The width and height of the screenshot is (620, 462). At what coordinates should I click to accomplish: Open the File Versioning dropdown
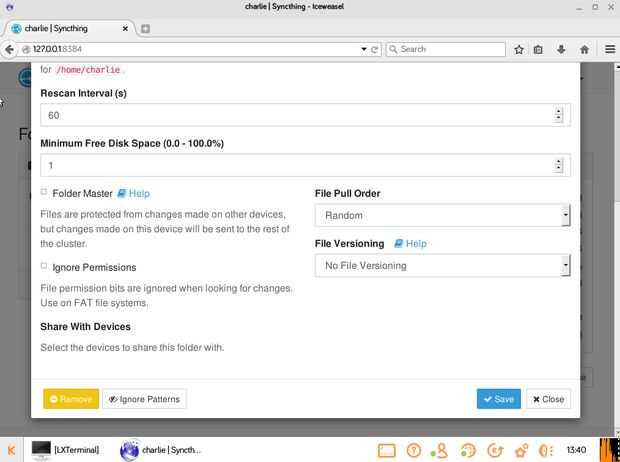[x=442, y=265]
